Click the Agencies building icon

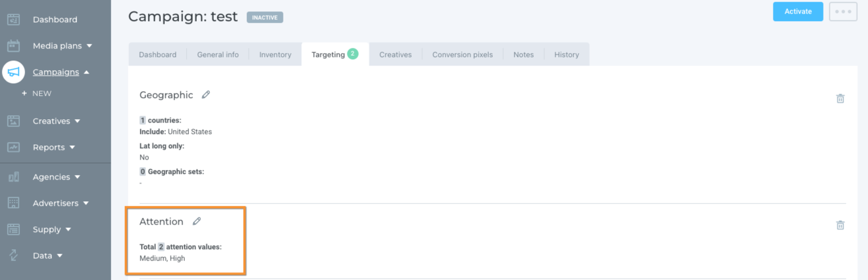[x=14, y=177]
